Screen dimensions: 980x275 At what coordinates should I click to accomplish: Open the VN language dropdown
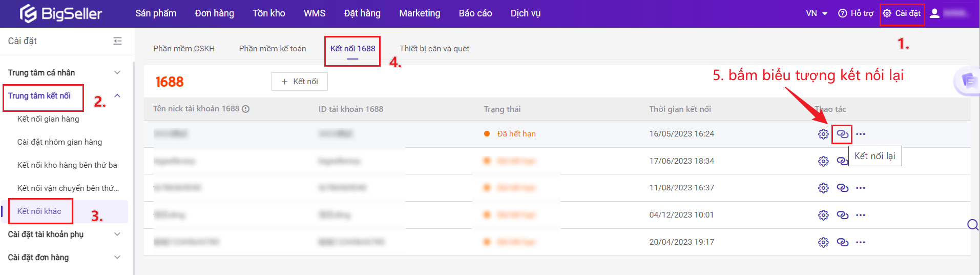point(817,13)
